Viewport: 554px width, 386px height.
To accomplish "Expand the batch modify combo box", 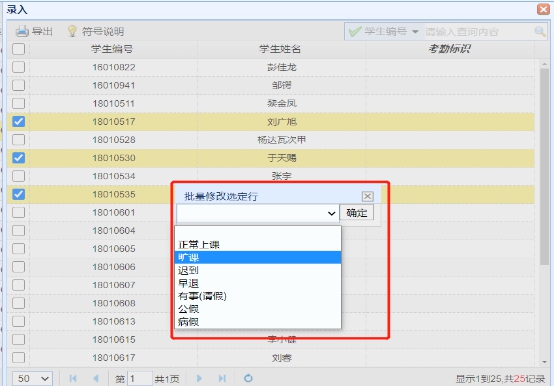I will [257, 213].
